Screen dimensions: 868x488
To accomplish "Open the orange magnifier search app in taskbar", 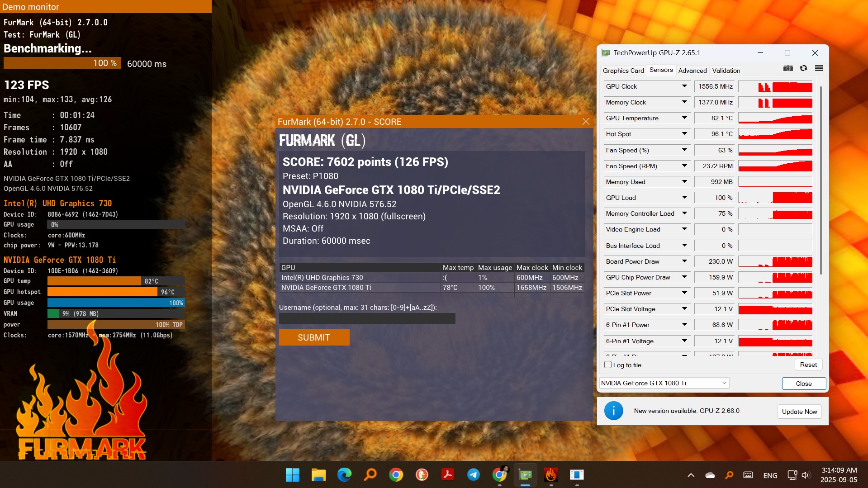I will point(370,475).
